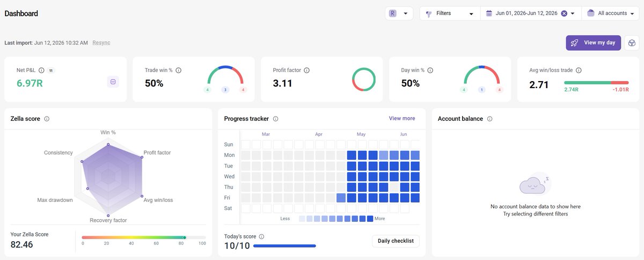This screenshot has height=260, width=644.
Task: Click the 82.46 Zella Score value
Action: pyautogui.click(x=22, y=244)
